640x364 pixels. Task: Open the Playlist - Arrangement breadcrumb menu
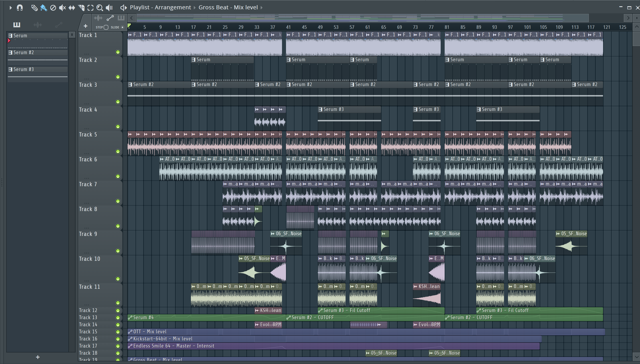(x=160, y=8)
